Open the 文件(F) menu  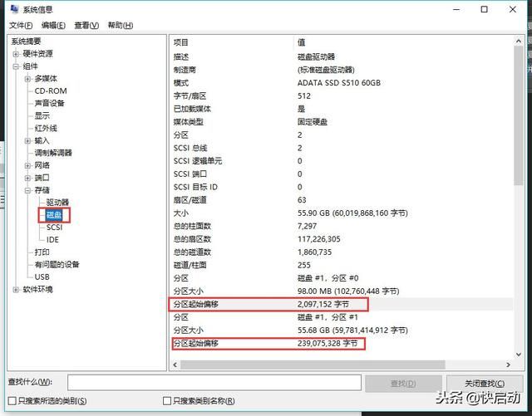pos(21,26)
